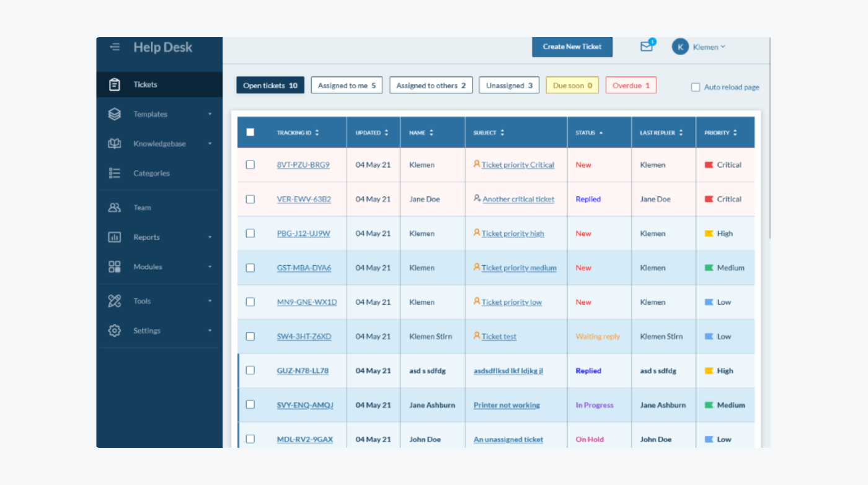
Task: Click assigned-owner icon beside Ticket priority medium
Action: (x=477, y=268)
